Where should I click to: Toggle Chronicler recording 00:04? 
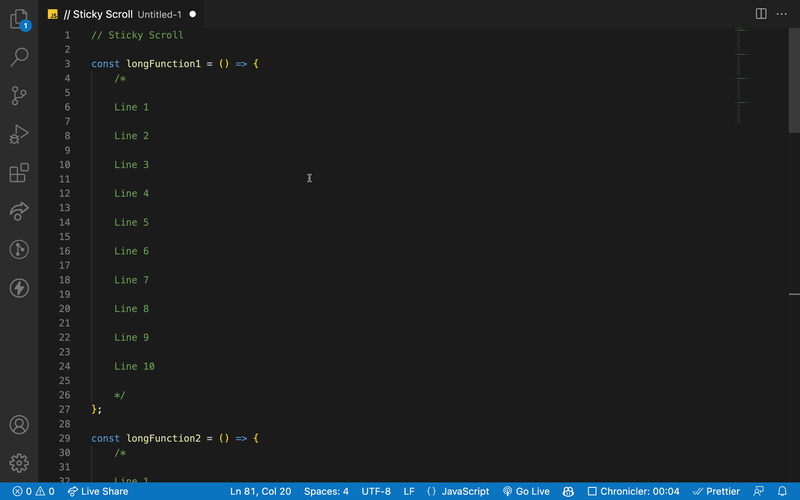click(x=634, y=491)
